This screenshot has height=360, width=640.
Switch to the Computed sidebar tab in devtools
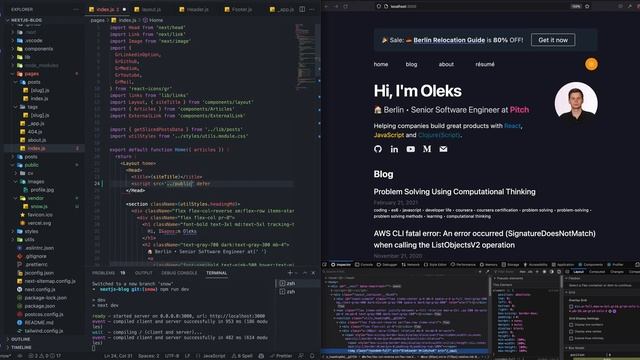click(597, 271)
